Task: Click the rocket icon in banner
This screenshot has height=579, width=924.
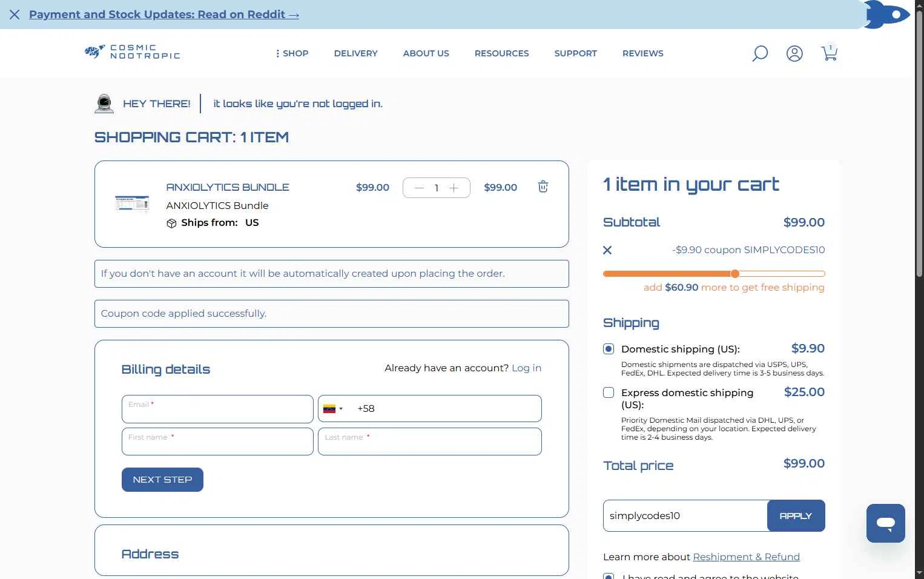Action: click(x=887, y=15)
